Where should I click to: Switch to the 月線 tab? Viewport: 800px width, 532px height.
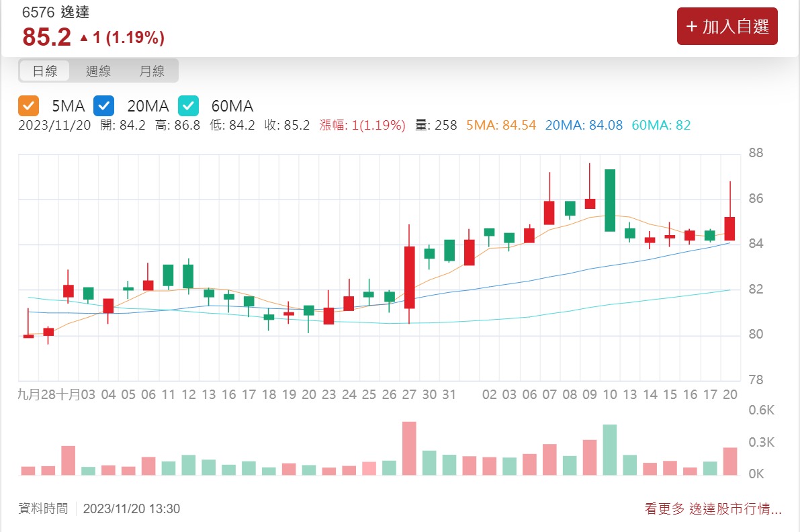point(152,71)
